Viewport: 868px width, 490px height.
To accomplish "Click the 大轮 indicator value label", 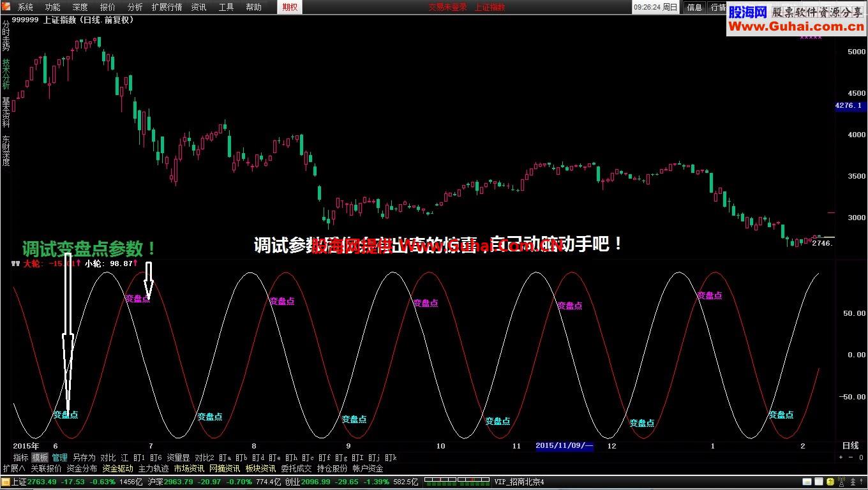I will (52, 264).
